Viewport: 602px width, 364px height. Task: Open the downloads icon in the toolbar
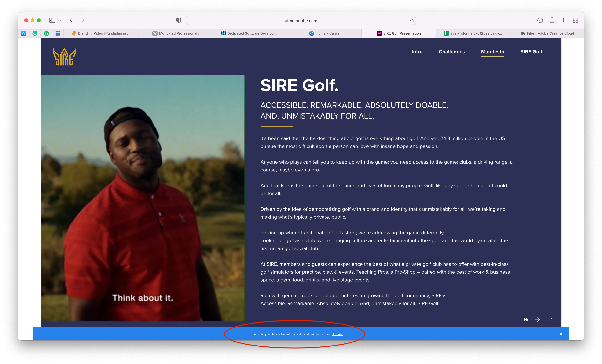point(540,20)
